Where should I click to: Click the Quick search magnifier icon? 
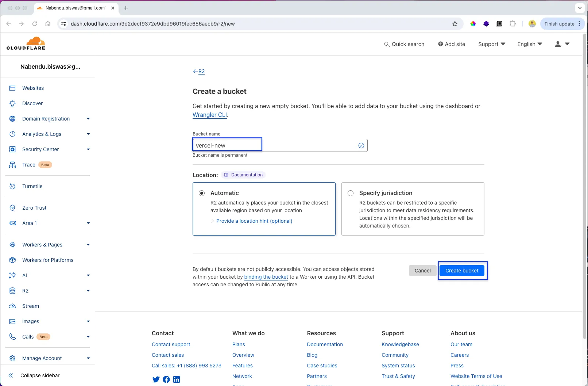(x=387, y=44)
